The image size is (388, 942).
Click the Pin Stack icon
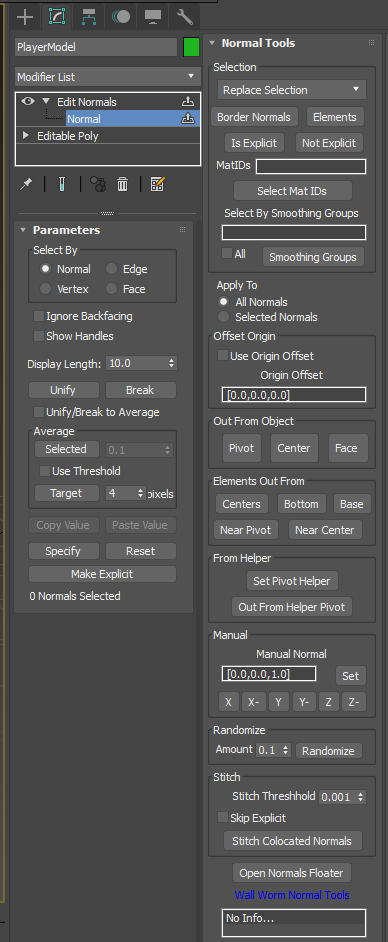click(26, 184)
